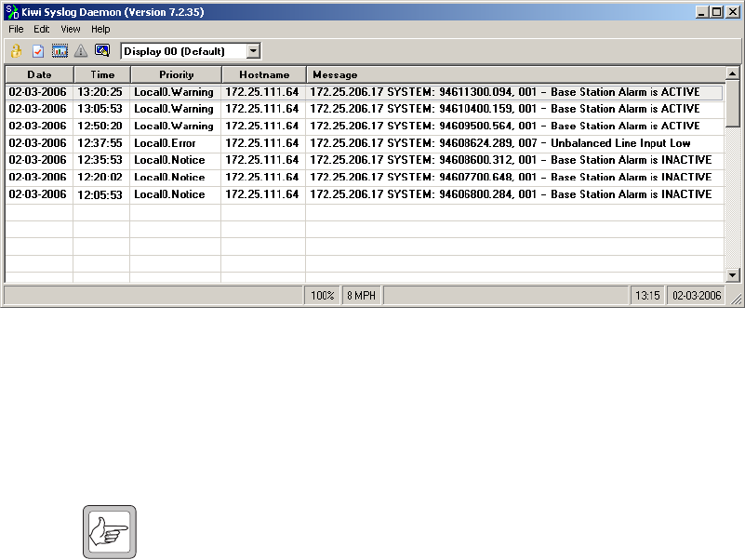The width and height of the screenshot is (745, 560).
Task: Click the padlock icon in the toolbar
Action: pyautogui.click(x=16, y=51)
